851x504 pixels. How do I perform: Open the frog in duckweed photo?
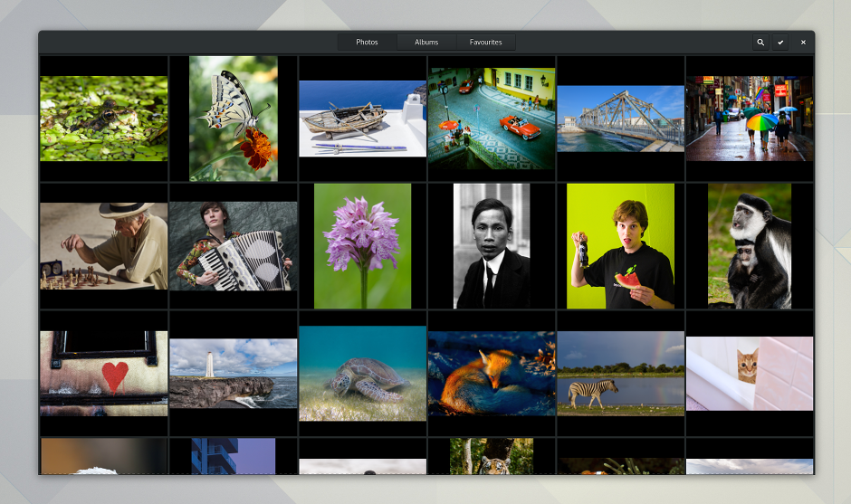point(103,119)
